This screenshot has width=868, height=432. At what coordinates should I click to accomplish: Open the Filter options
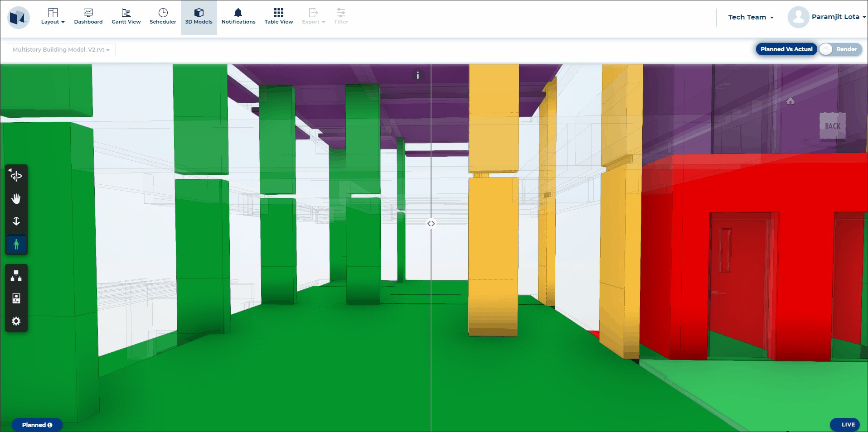pos(341,17)
